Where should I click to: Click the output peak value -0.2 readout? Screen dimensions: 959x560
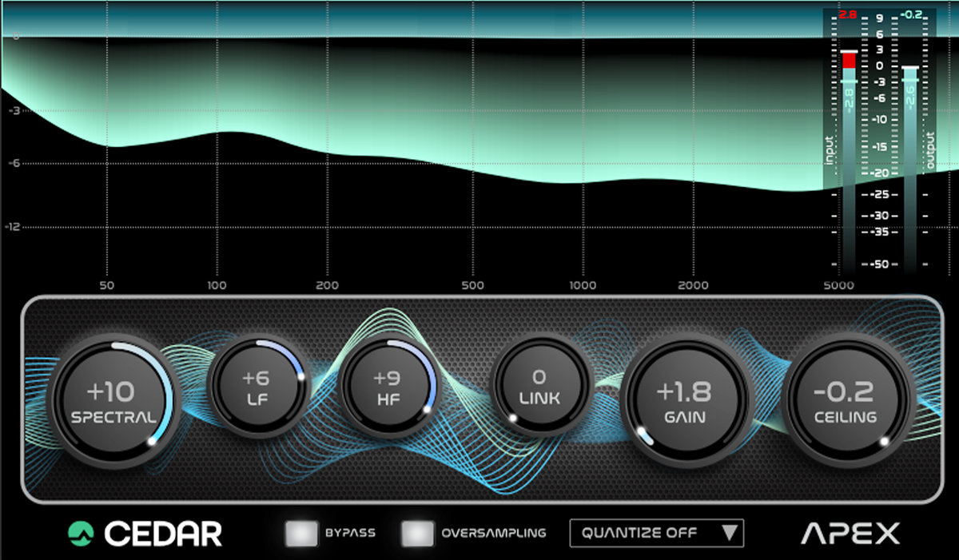[x=910, y=14]
